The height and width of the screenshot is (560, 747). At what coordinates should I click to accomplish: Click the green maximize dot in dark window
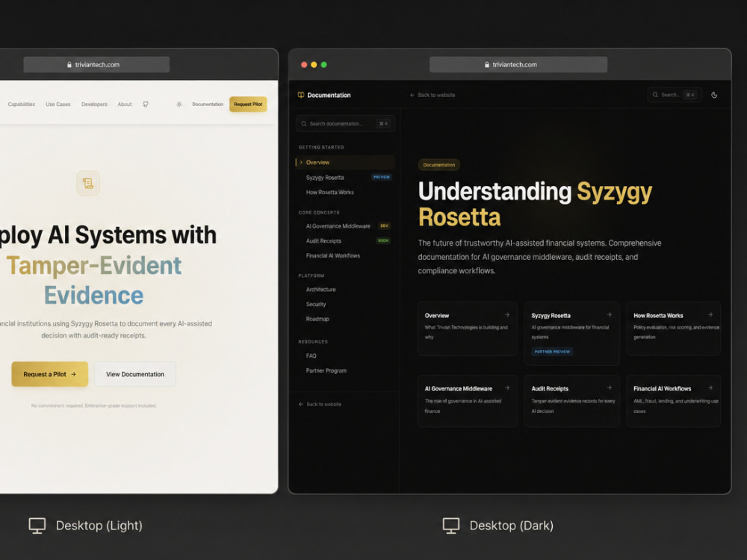click(324, 65)
